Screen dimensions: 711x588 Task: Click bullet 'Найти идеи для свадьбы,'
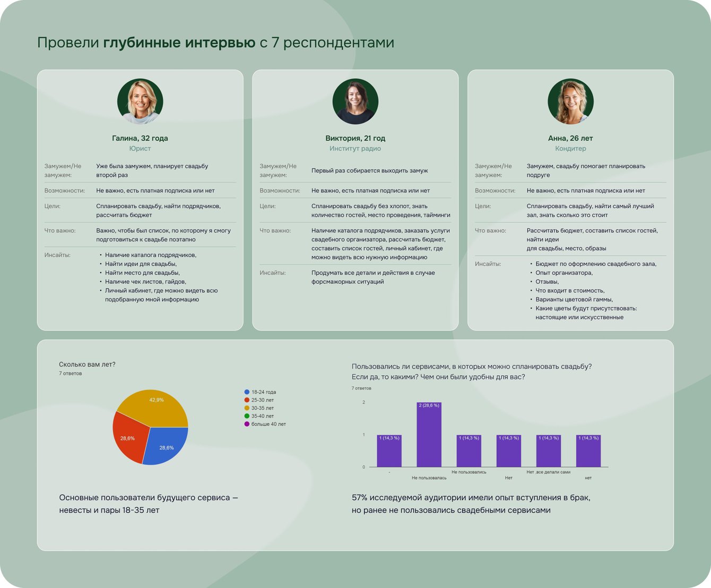[x=141, y=264]
